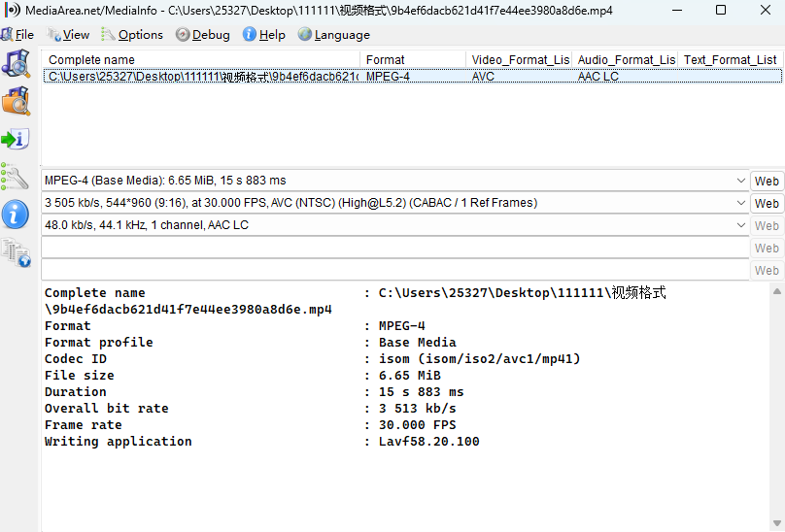Click the Codec ID value isom text

(x=479, y=359)
